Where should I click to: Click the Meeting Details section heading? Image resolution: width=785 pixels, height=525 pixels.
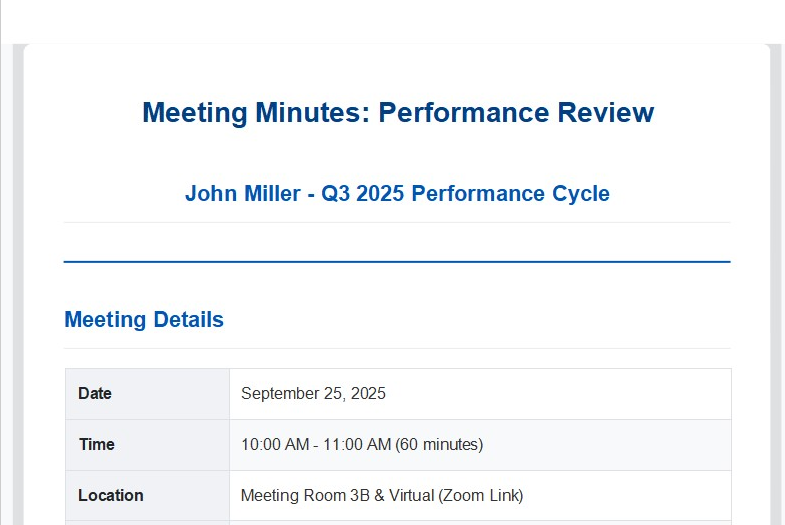pyautogui.click(x=144, y=319)
